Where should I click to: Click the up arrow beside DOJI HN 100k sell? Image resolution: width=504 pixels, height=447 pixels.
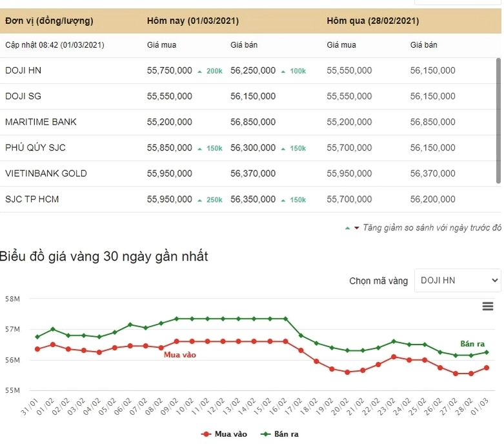pos(283,72)
